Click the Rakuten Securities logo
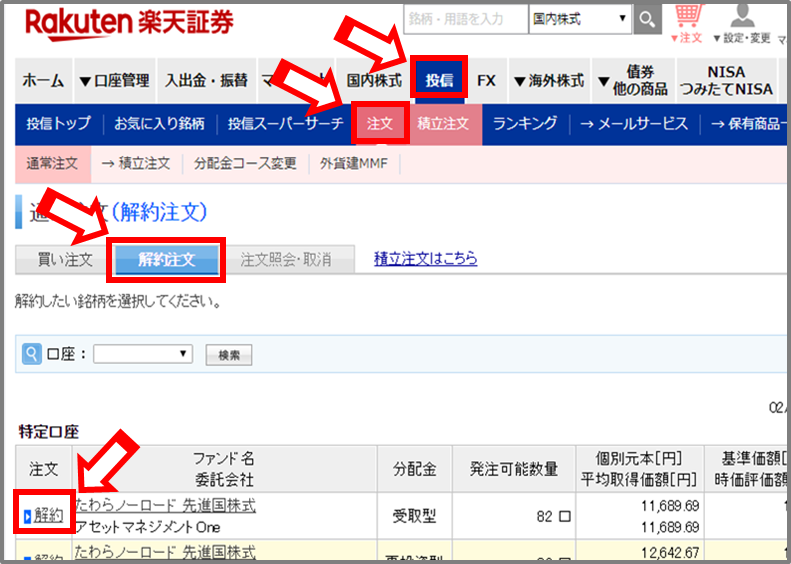791x564 pixels. pos(130,24)
